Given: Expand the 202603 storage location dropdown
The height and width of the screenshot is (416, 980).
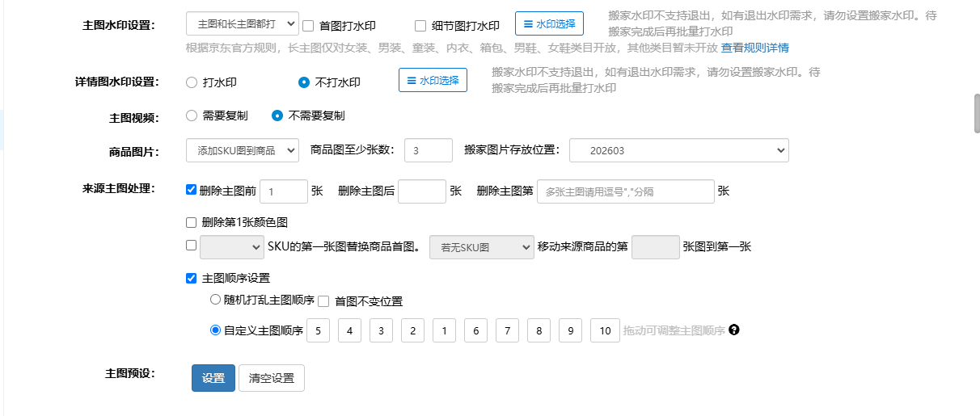Looking at the screenshot, I should [678, 150].
